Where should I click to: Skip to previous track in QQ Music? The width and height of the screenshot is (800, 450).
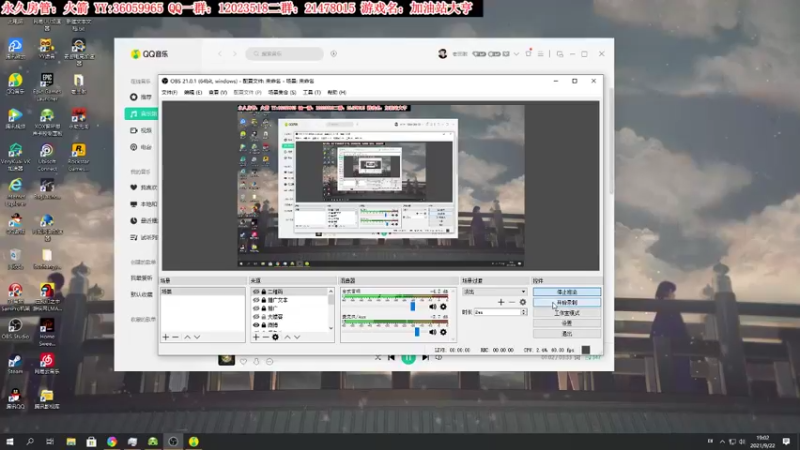point(391,358)
